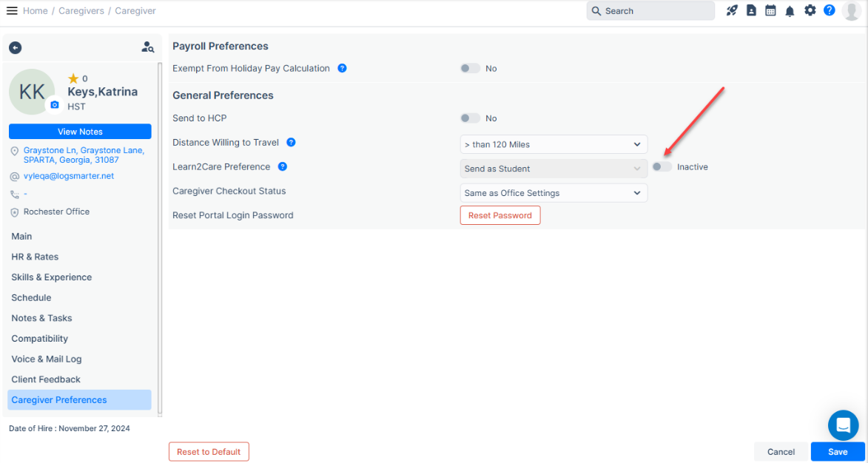
Task: Open Caregiver Checkout Status dropdown
Action: tap(554, 193)
